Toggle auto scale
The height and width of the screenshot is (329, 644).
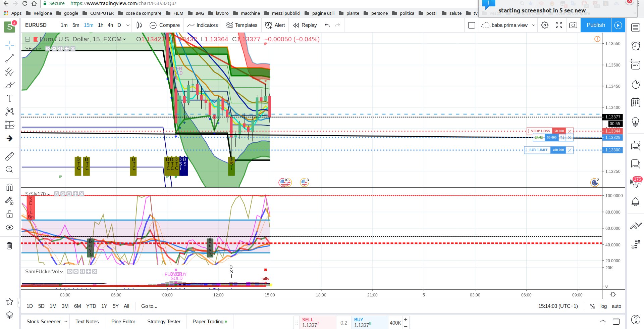pos(616,306)
